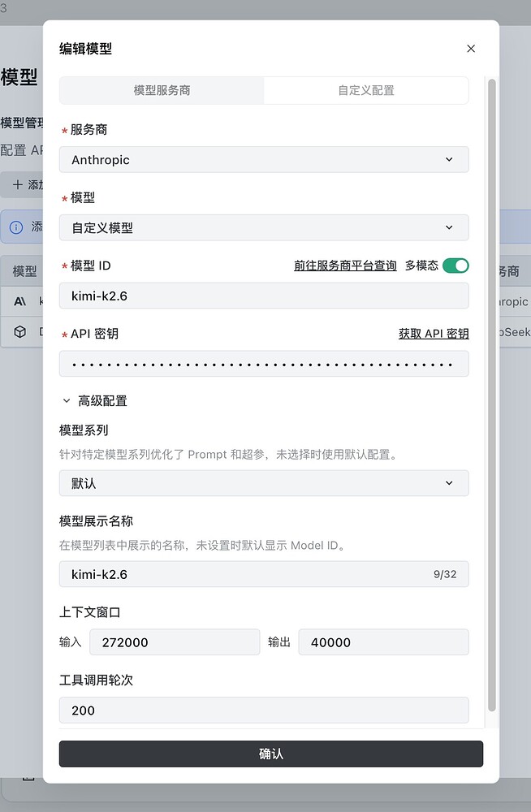Click the 输出 context window field

383,642
